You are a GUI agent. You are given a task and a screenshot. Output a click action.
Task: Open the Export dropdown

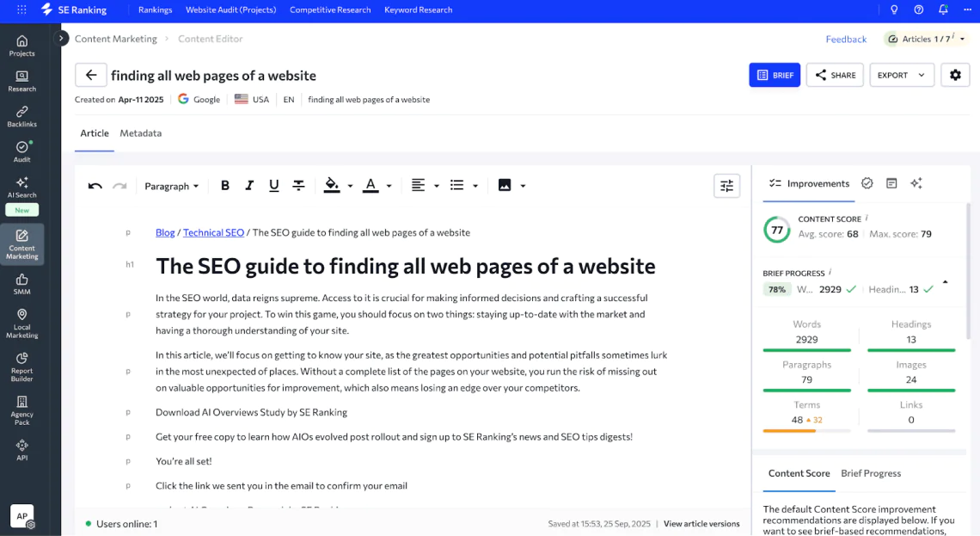901,75
